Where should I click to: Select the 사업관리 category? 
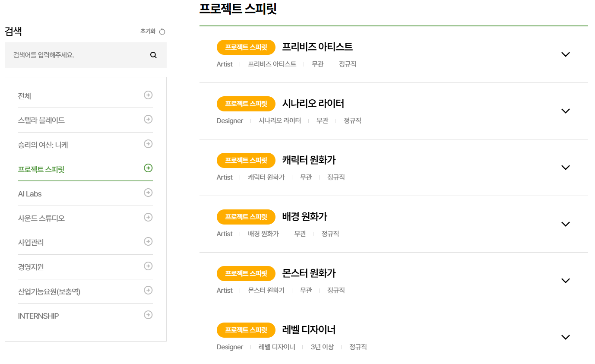pyautogui.click(x=31, y=243)
